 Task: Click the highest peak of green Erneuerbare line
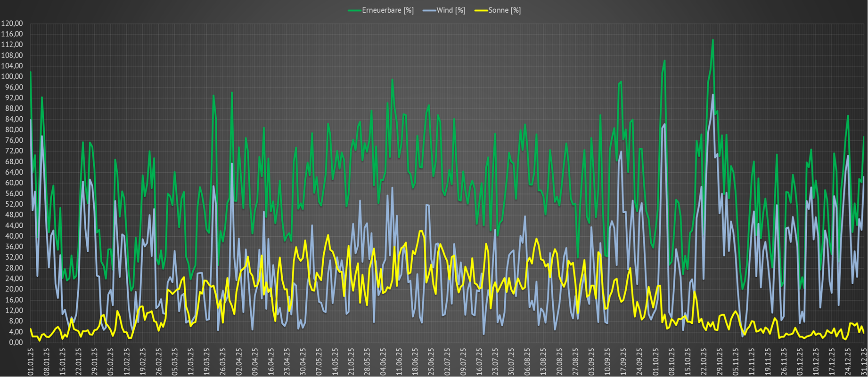tap(712, 40)
